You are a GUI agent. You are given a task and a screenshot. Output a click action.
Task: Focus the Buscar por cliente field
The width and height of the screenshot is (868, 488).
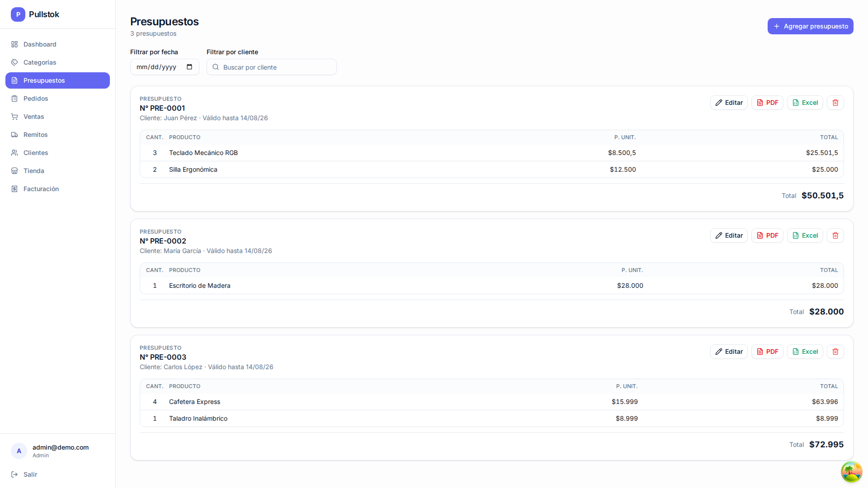[x=271, y=67]
